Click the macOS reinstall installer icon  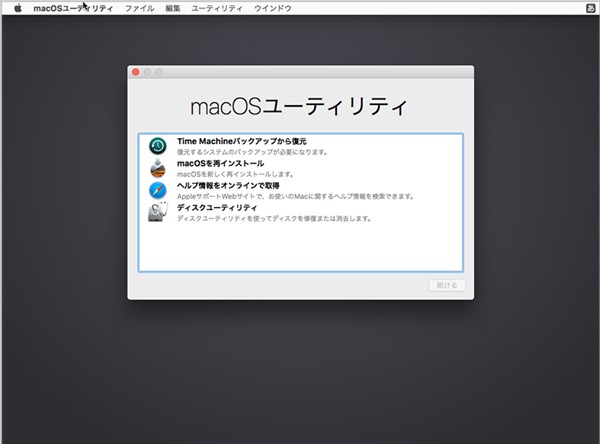tap(157, 167)
